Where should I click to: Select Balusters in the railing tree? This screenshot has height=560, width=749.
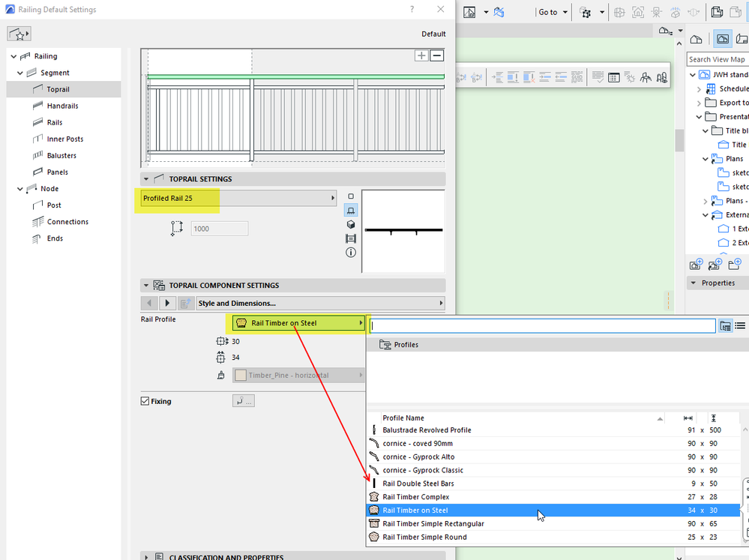[x=61, y=156]
